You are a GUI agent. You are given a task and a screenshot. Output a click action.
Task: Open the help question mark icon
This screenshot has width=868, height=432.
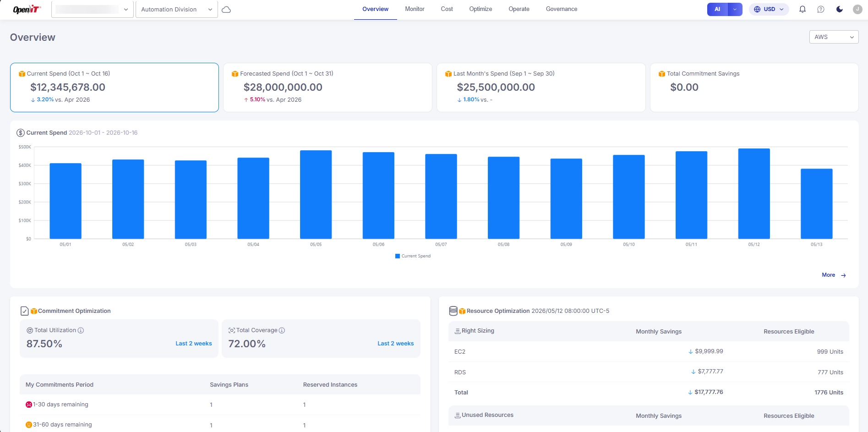click(x=821, y=9)
